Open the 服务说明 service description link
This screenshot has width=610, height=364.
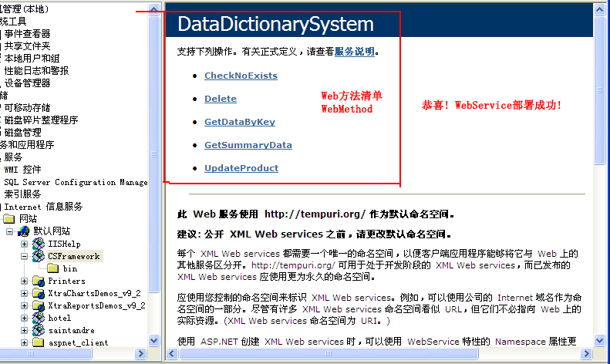tap(354, 52)
